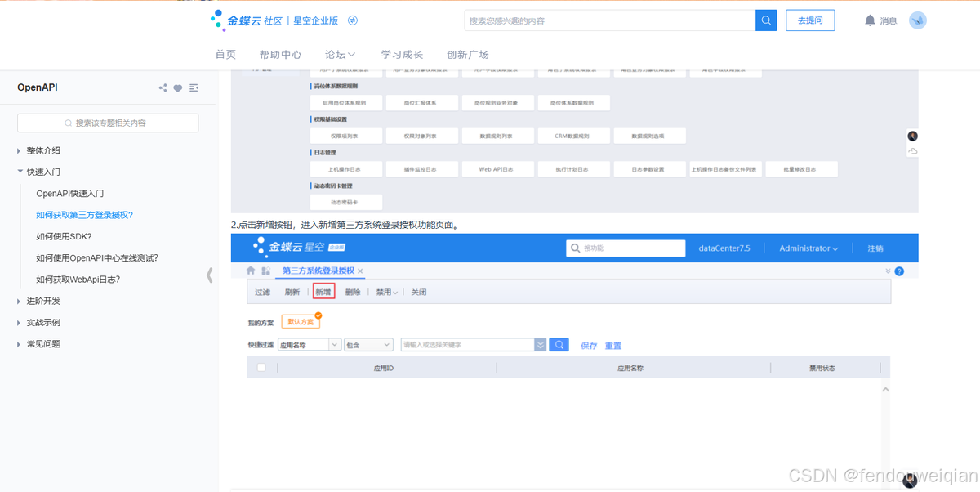Click the 注销 logout link
980x492 pixels.
(875, 248)
